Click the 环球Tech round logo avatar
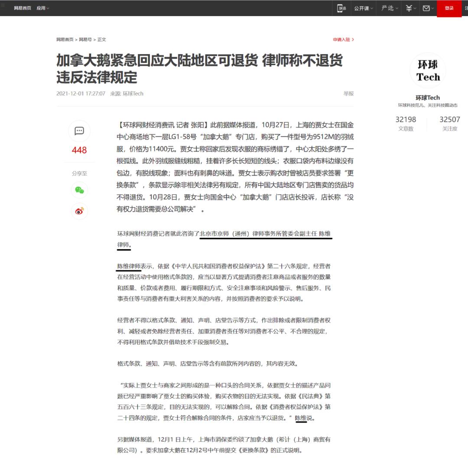 point(428,70)
